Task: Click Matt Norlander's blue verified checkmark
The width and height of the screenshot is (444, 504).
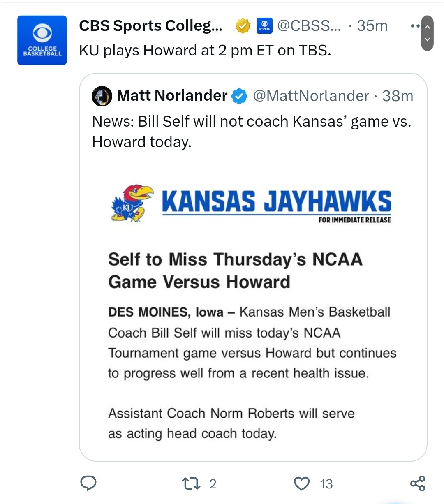Action: 239,96
